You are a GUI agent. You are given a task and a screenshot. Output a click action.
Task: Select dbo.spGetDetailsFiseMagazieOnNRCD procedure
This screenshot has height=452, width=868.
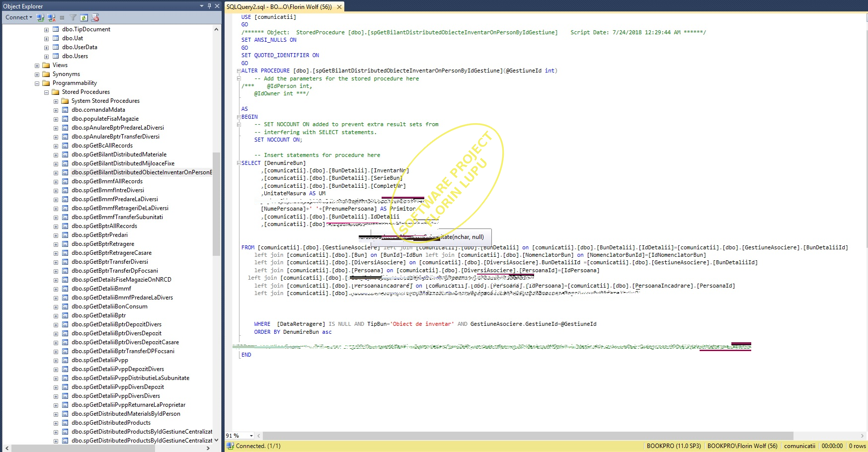pyautogui.click(x=121, y=280)
